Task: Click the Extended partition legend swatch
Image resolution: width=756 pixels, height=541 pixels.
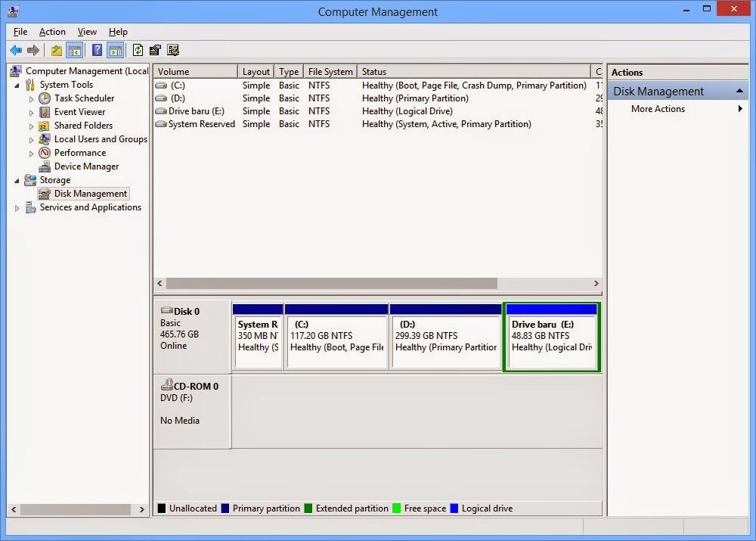Action: click(308, 508)
